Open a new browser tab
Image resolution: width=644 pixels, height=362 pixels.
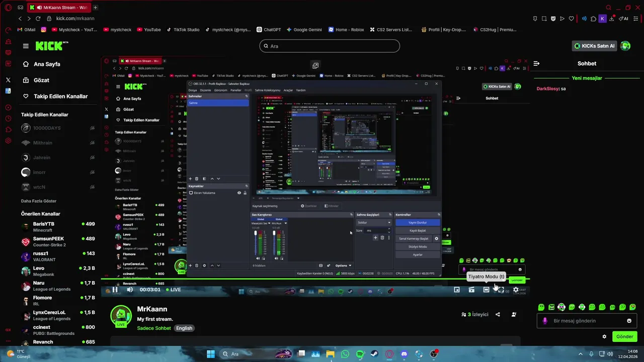tap(96, 8)
